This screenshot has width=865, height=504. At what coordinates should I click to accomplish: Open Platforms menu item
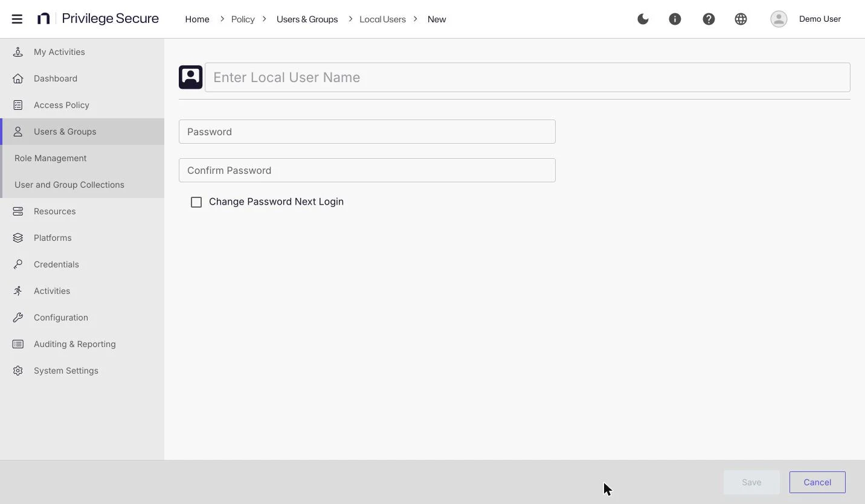point(82,238)
